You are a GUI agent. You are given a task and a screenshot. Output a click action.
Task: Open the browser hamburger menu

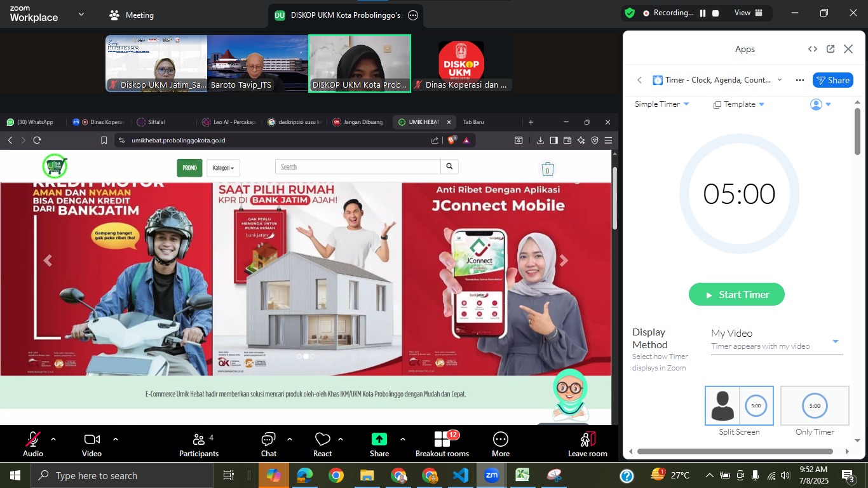[x=608, y=140]
